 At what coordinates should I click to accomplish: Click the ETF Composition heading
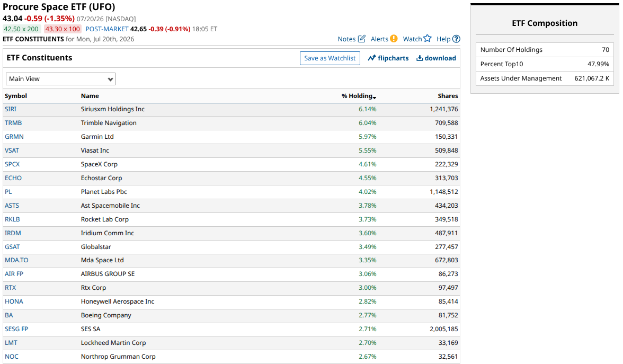545,23
